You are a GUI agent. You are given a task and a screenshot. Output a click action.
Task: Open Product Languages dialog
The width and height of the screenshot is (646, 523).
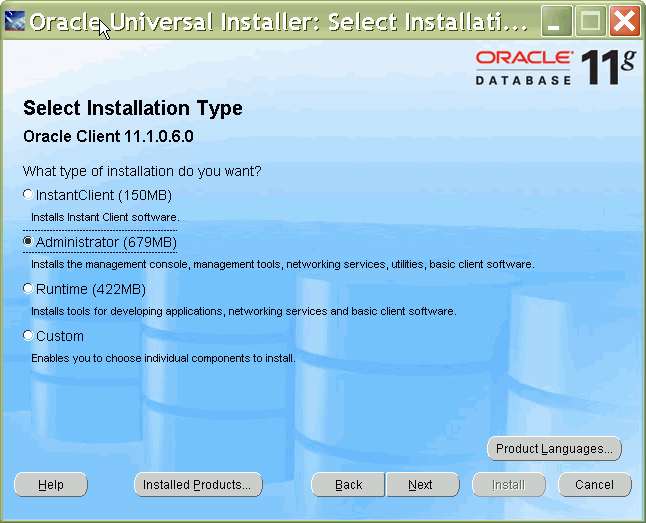tap(554, 448)
